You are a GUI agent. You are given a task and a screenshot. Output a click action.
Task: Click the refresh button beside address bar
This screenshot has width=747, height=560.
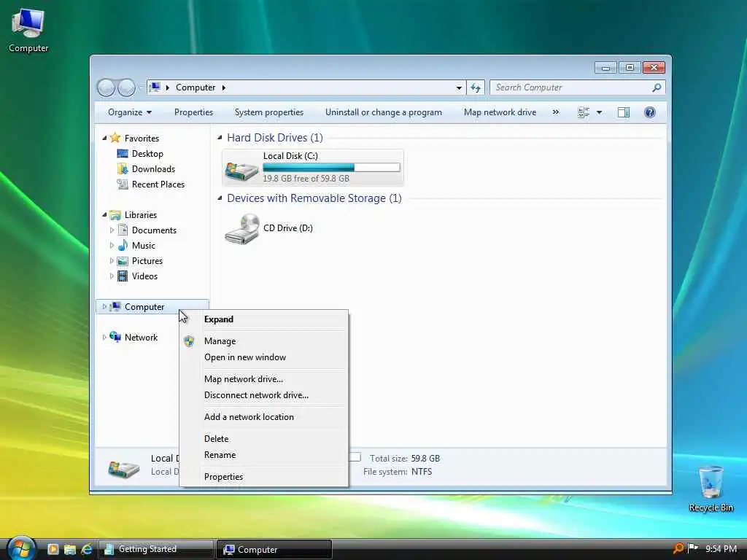pos(475,87)
